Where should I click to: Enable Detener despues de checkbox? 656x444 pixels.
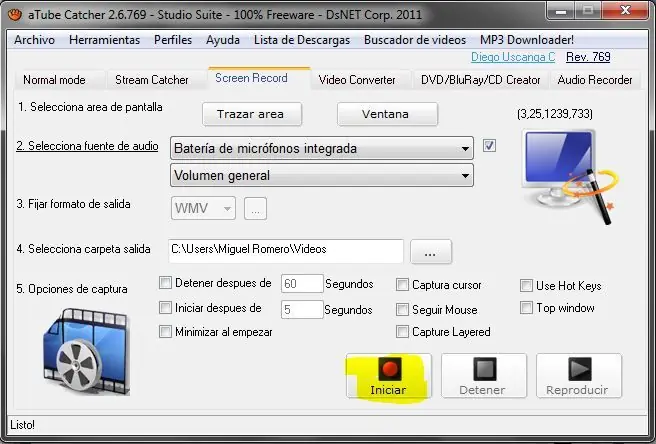click(x=165, y=283)
